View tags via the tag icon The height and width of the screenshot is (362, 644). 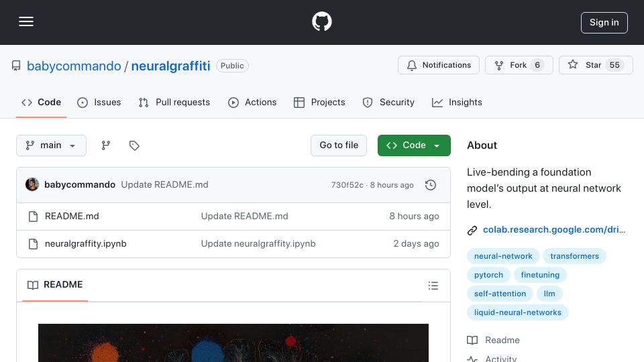tap(134, 145)
